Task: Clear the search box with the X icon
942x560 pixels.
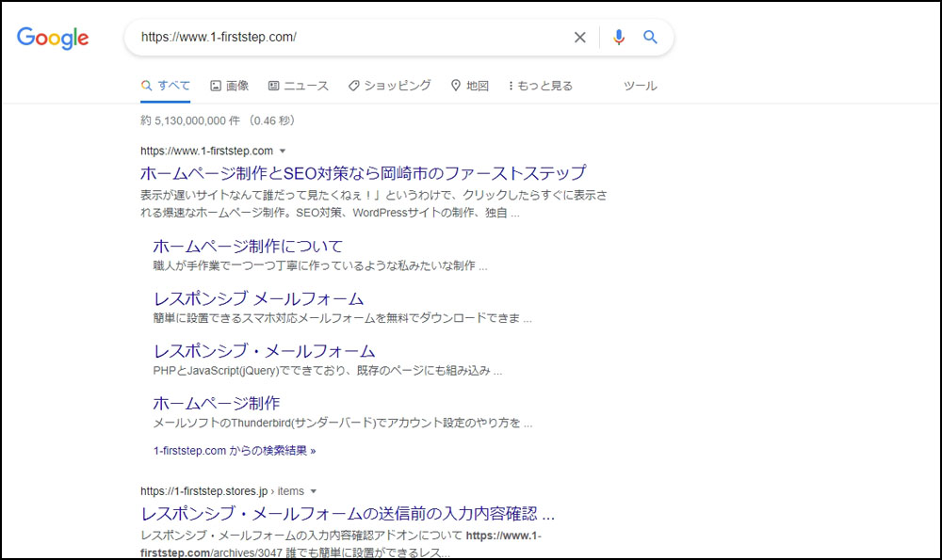Action: 579,38
